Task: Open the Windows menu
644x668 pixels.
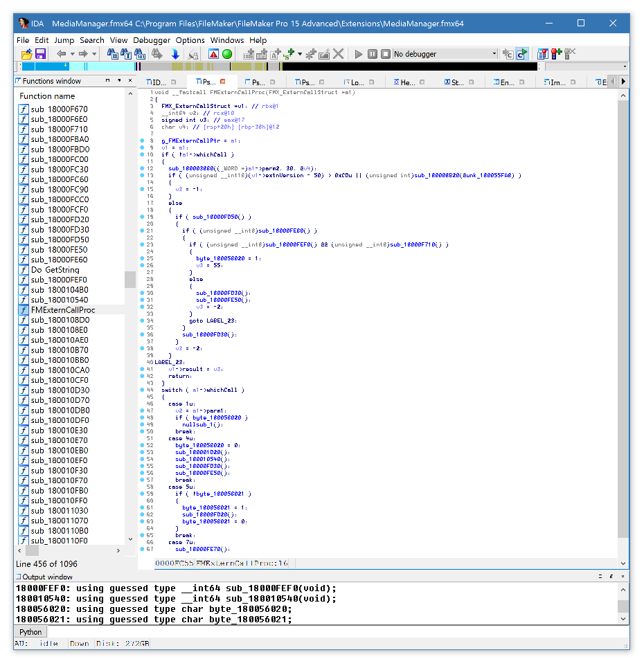Action: click(x=226, y=40)
